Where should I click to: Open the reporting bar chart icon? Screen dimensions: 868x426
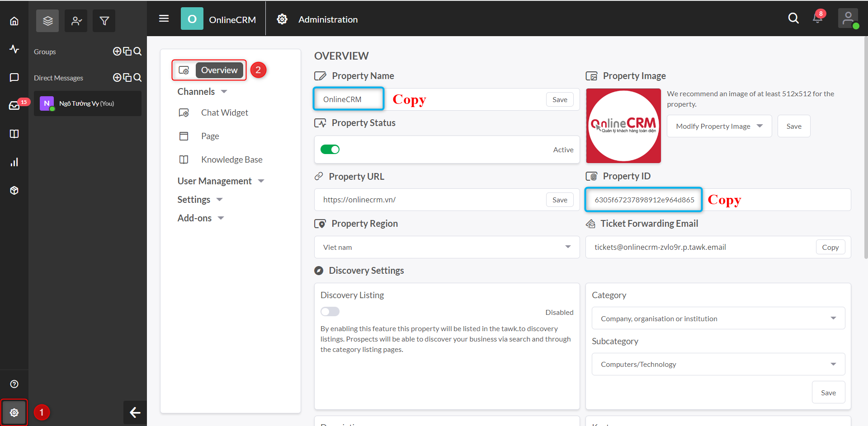tap(14, 162)
